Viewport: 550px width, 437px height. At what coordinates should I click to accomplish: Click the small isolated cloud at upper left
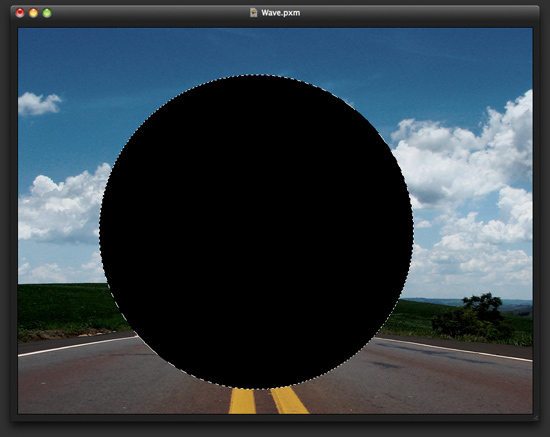(39, 103)
